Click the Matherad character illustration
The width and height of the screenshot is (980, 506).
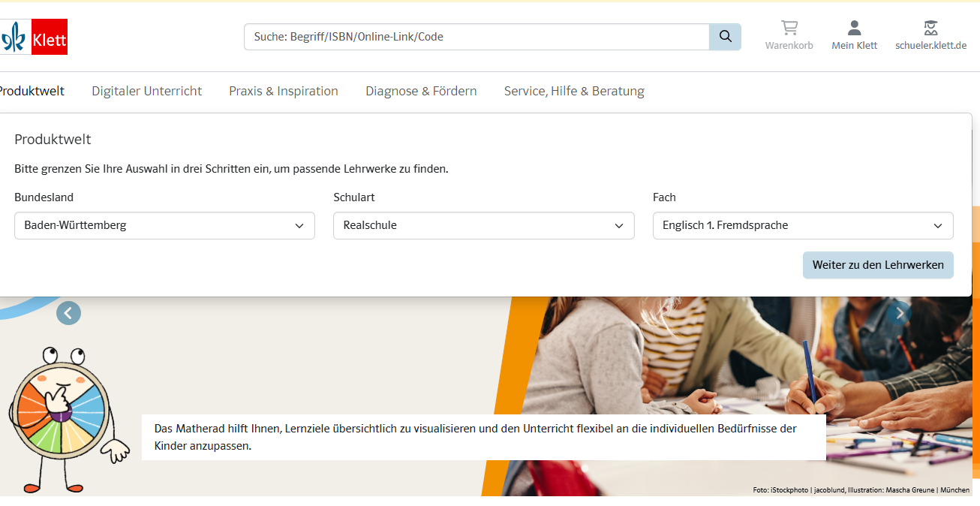click(x=68, y=419)
